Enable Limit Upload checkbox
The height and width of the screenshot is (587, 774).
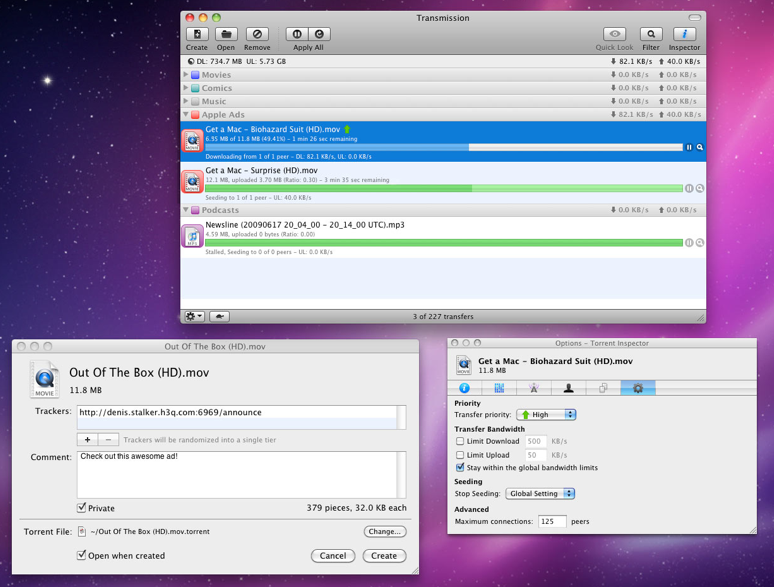click(460, 455)
